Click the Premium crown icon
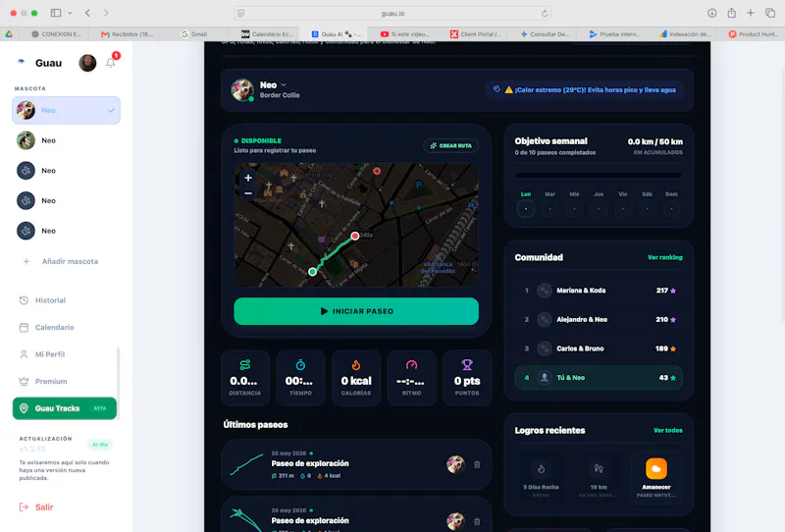 [24, 381]
